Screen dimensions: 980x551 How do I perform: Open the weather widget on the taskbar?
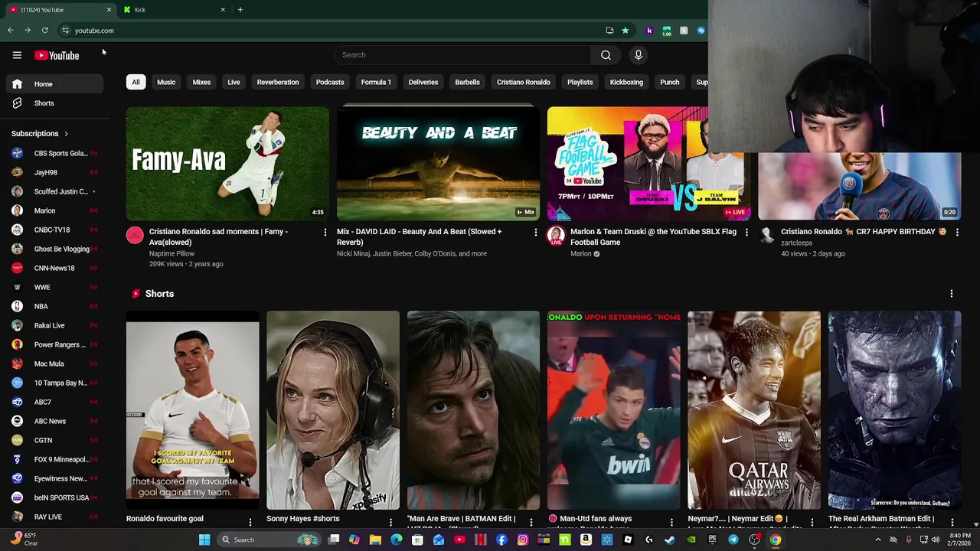[24, 539]
